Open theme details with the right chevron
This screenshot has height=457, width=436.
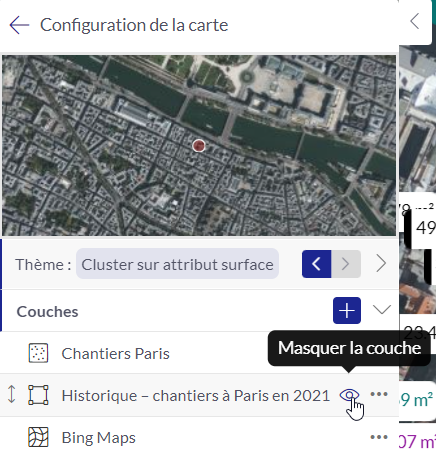(x=381, y=264)
